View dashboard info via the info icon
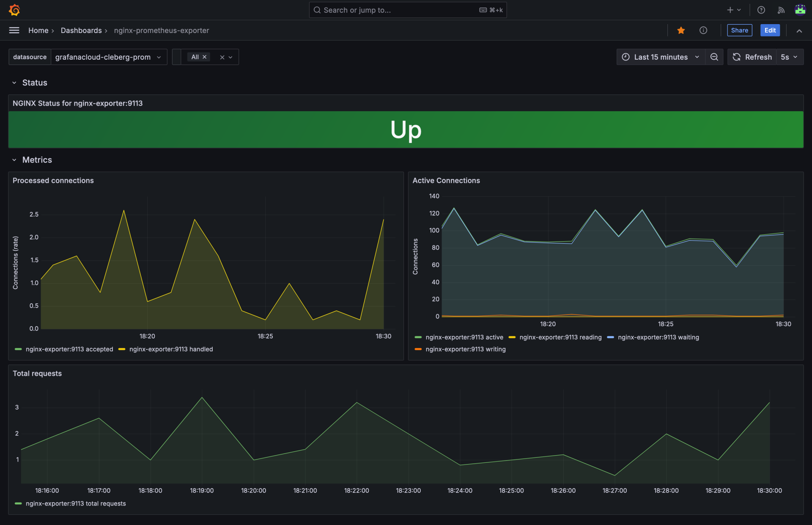The width and height of the screenshot is (812, 525). (x=703, y=30)
